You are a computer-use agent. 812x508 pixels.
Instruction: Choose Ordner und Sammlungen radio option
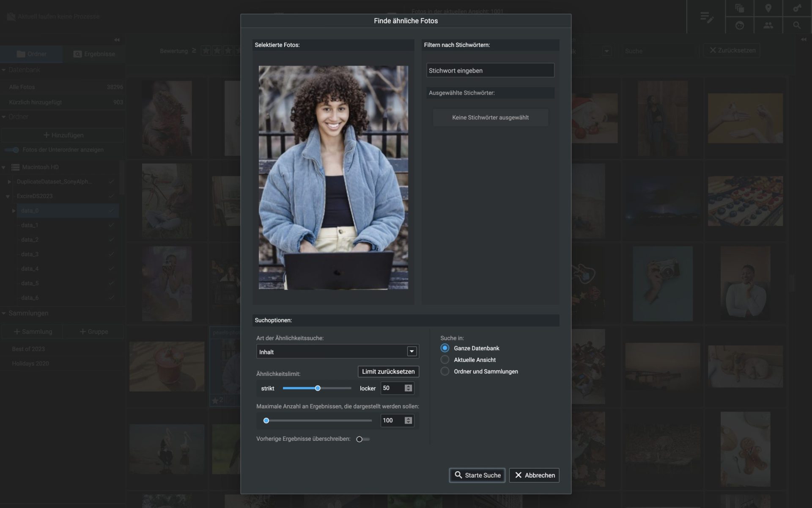[445, 371]
